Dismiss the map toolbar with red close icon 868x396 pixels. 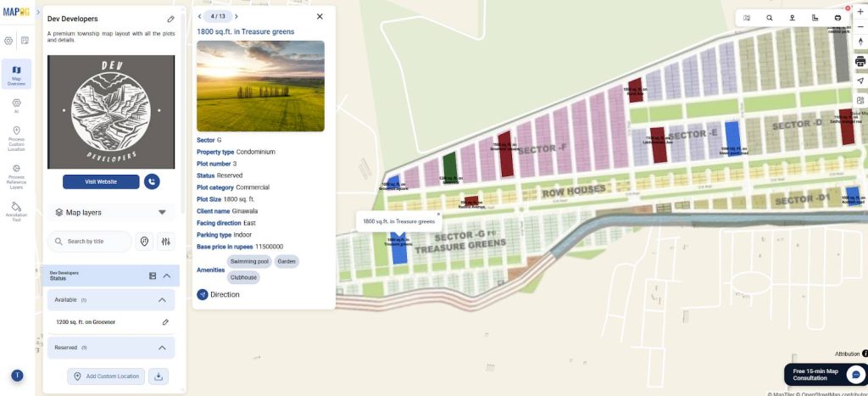coord(848,8)
